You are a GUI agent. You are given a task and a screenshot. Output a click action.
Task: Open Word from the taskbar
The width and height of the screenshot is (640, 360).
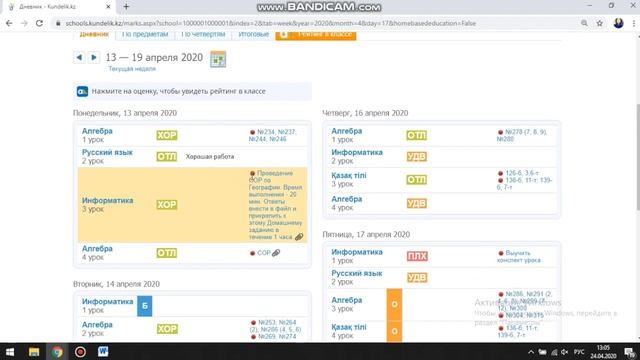pos(103,352)
